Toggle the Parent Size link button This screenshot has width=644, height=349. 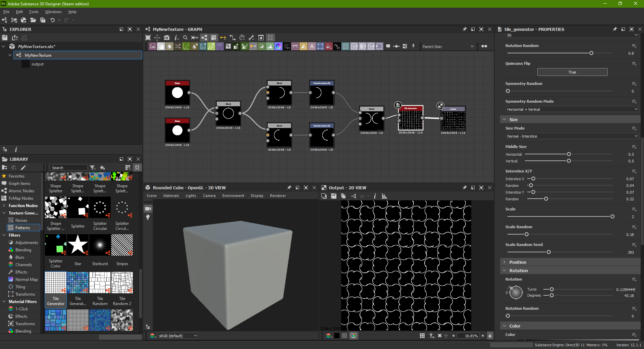484,46
